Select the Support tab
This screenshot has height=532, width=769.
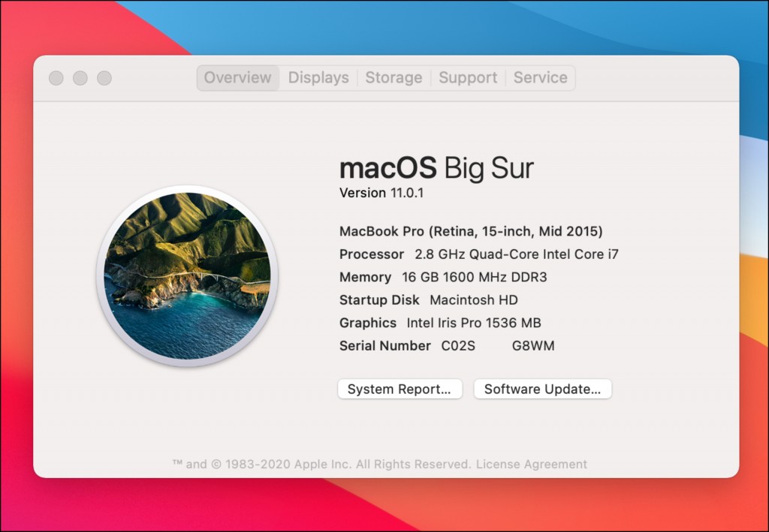click(x=468, y=78)
